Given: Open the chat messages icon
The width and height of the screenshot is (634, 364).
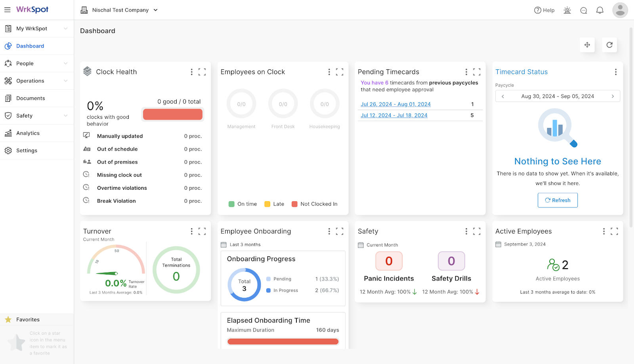Looking at the screenshot, I should 583,10.
